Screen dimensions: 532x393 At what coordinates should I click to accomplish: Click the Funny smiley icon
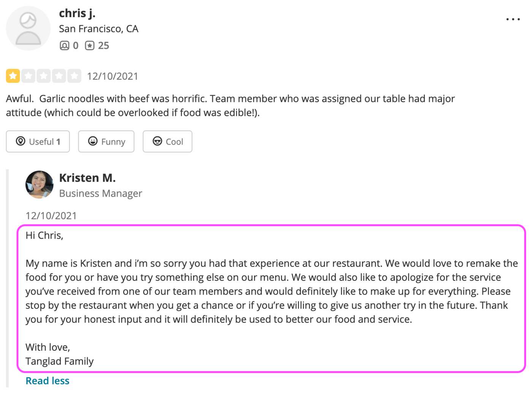pyautogui.click(x=92, y=141)
